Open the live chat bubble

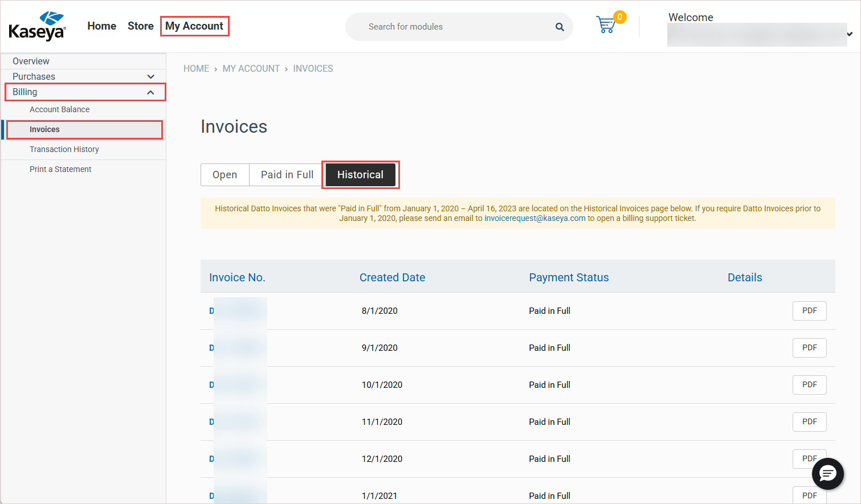[x=827, y=473]
